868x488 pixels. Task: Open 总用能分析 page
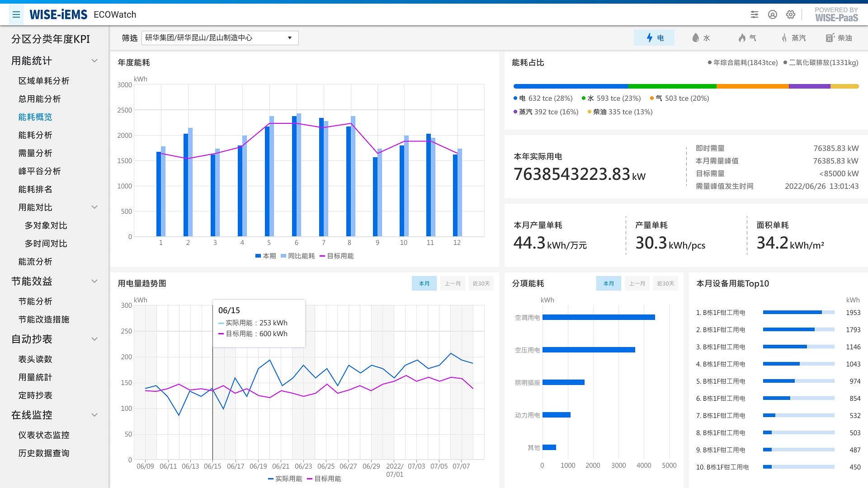point(39,99)
